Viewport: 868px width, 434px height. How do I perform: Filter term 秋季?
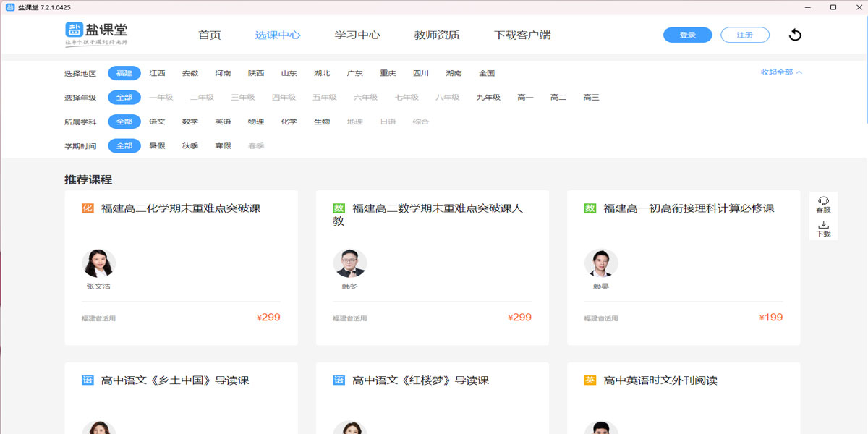[x=190, y=145]
